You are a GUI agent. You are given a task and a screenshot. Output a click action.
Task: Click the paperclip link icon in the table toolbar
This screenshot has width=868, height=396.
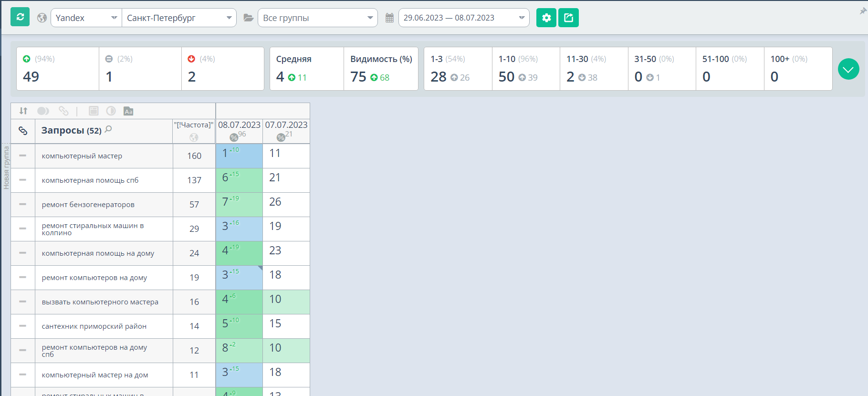(x=63, y=111)
